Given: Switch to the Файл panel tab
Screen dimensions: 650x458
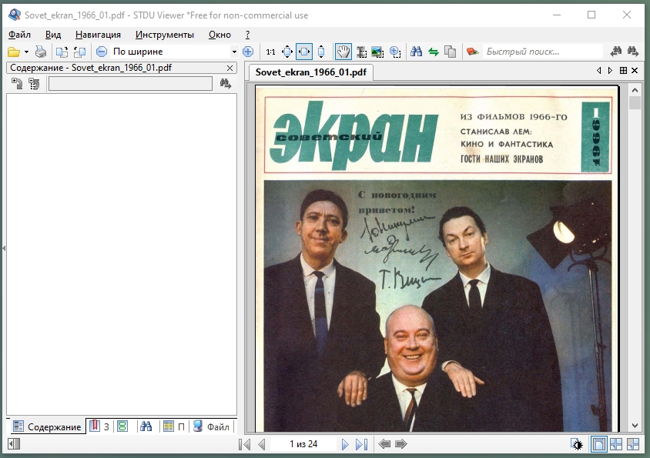Looking at the screenshot, I should [211, 426].
